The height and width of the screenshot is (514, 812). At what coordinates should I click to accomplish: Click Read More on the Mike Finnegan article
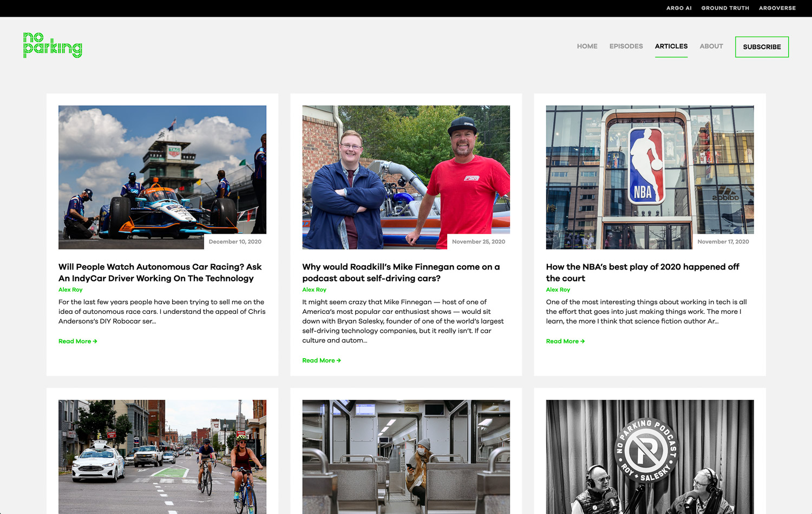(322, 360)
